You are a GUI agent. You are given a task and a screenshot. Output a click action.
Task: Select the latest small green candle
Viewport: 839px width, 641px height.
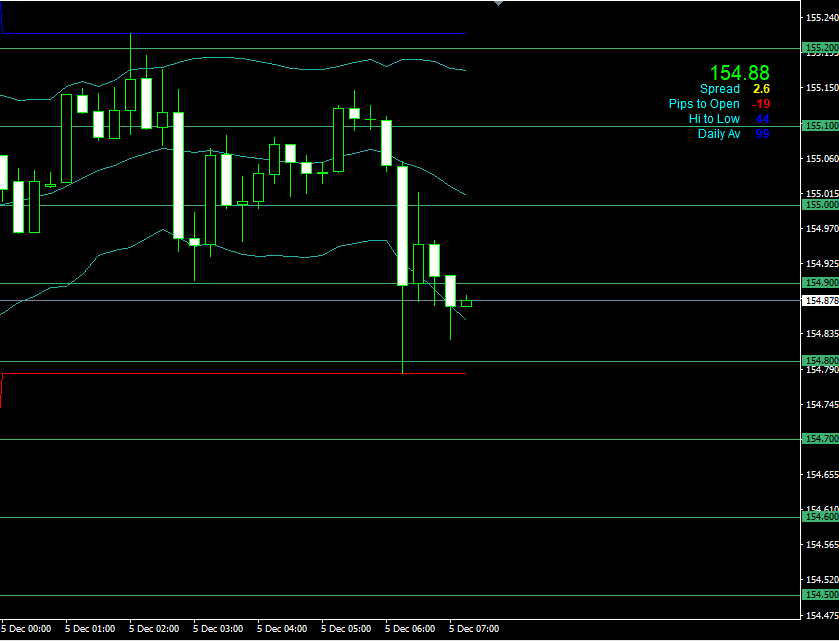click(x=466, y=302)
